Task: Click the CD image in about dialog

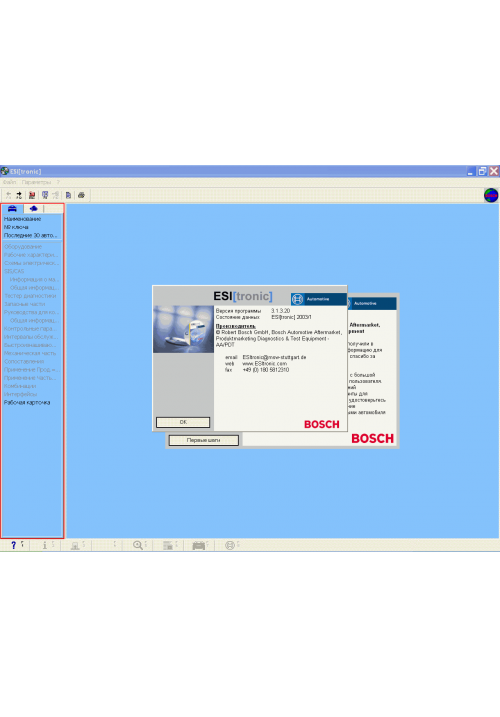Action: 183,329
